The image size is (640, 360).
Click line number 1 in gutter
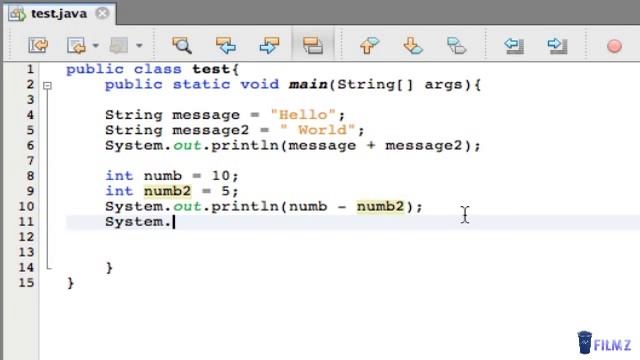[x=30, y=69]
